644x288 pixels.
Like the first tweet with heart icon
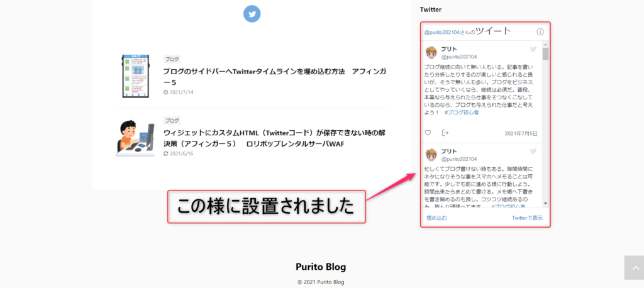pos(428,133)
